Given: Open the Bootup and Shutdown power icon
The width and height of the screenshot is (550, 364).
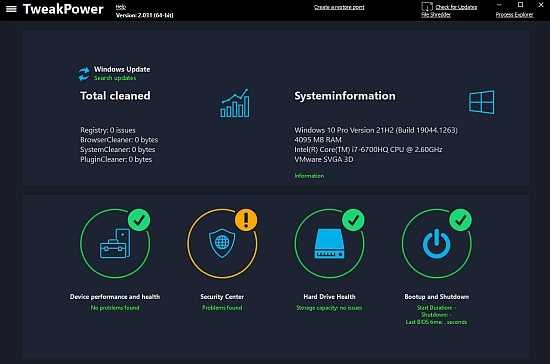Looking at the screenshot, I should [x=436, y=243].
